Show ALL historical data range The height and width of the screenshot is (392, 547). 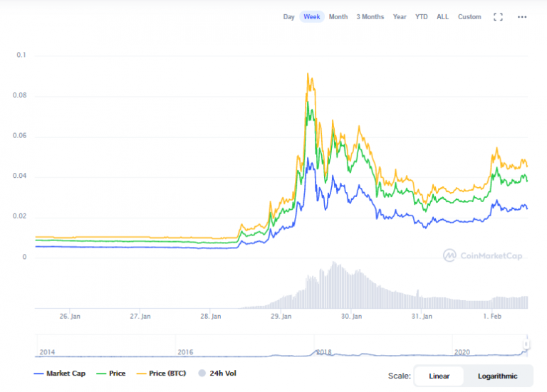click(443, 17)
